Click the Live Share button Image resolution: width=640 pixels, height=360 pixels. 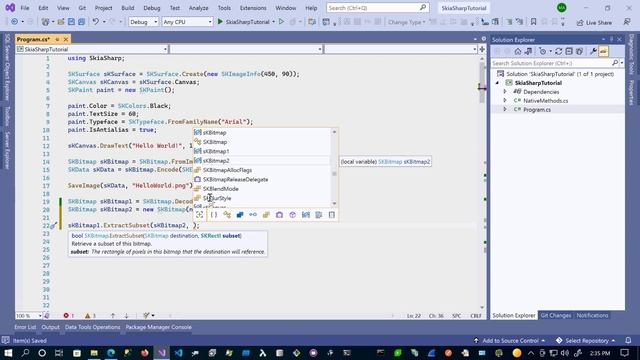(x=594, y=22)
